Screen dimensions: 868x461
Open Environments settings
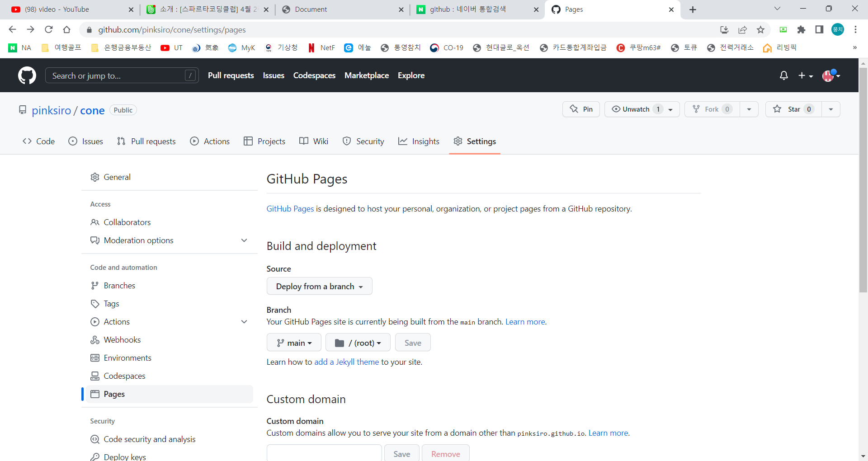coord(170,358)
